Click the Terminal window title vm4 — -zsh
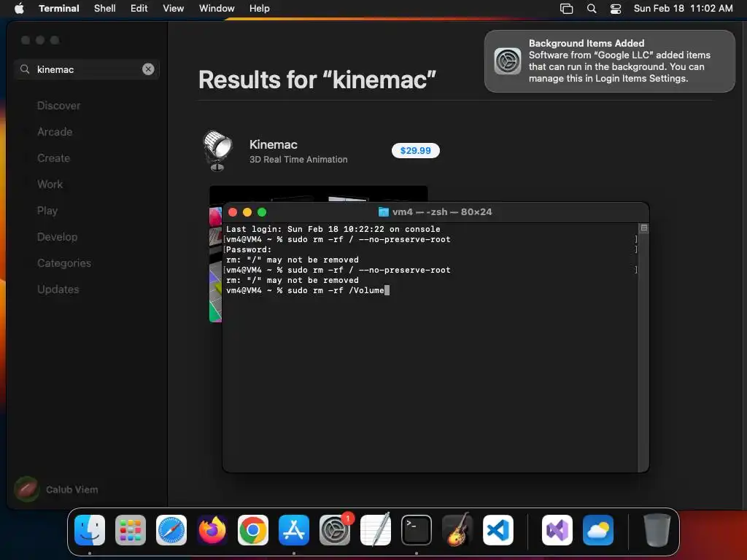 pyautogui.click(x=441, y=212)
